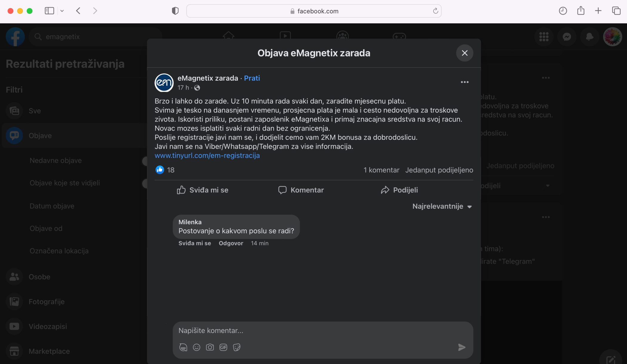Click the commenter name Milenka
The image size is (627, 364).
click(x=190, y=222)
